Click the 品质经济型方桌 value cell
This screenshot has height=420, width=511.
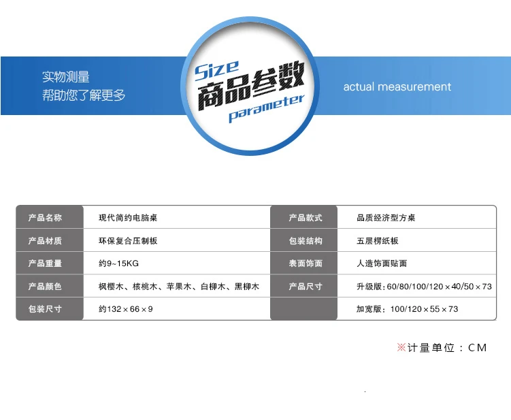[x=417, y=217]
